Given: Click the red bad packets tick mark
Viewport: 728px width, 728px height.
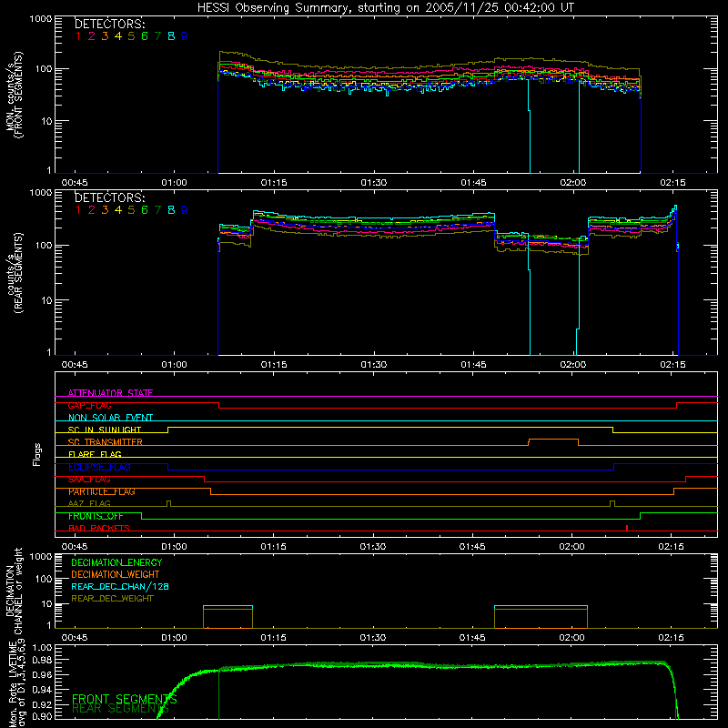Looking at the screenshot, I should [x=627, y=528].
